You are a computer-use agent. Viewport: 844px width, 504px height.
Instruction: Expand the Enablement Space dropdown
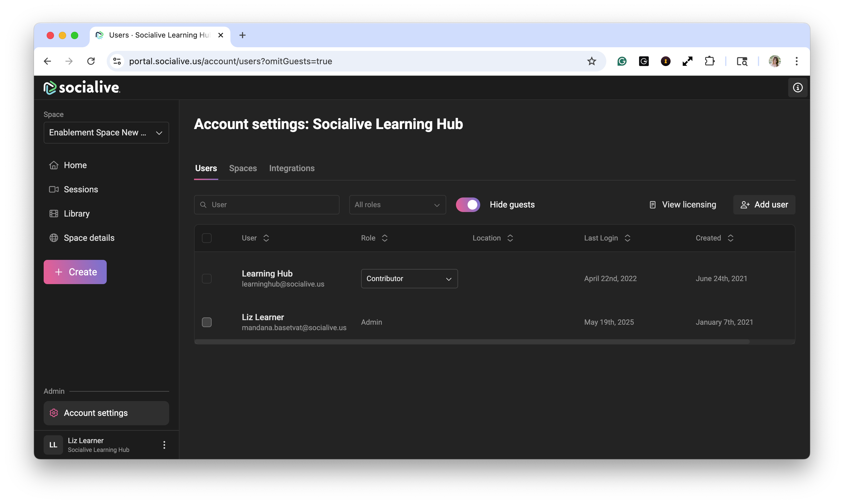[106, 133]
